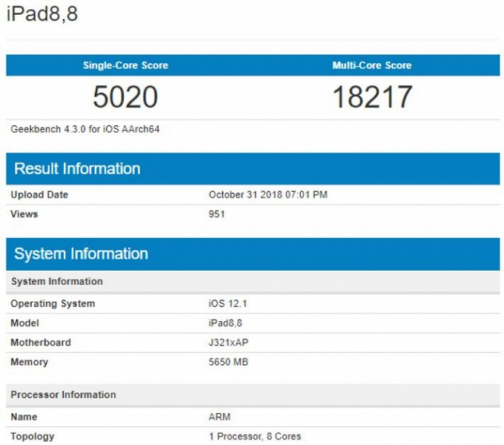
Task: Select the Model label
Action: [x=24, y=323]
